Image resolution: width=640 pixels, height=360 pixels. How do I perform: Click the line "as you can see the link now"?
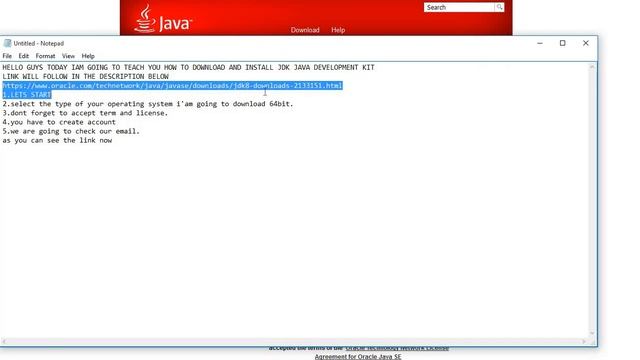tap(57, 140)
